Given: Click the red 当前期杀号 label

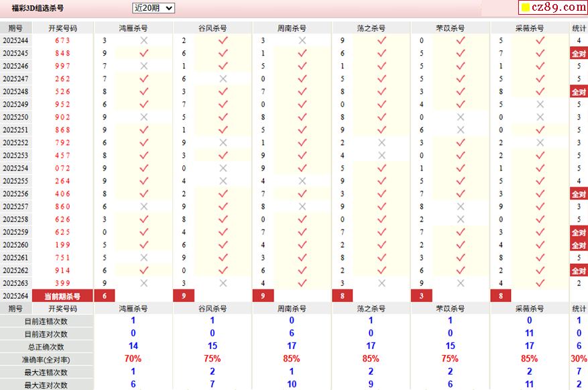Looking at the screenshot, I should pyautogui.click(x=62, y=296).
